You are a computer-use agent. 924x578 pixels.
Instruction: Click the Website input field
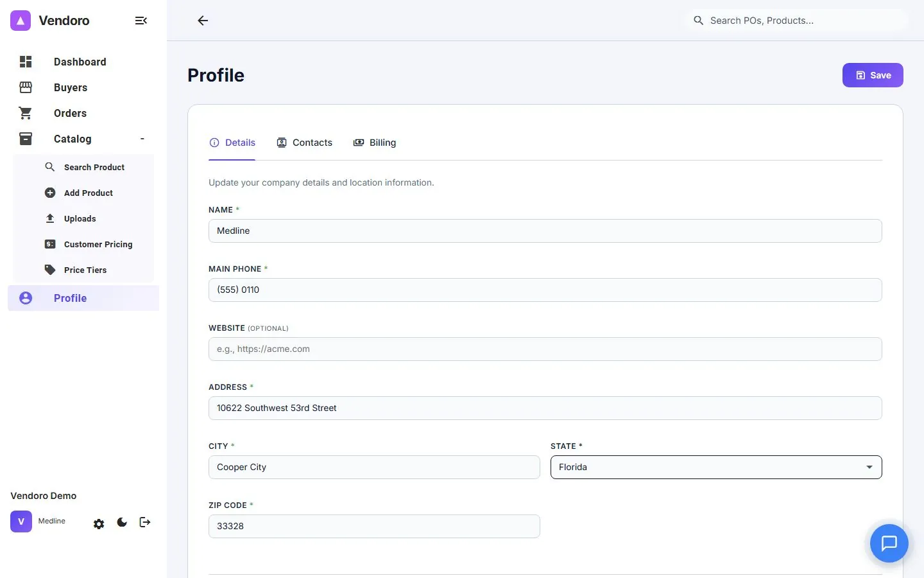[x=545, y=349]
